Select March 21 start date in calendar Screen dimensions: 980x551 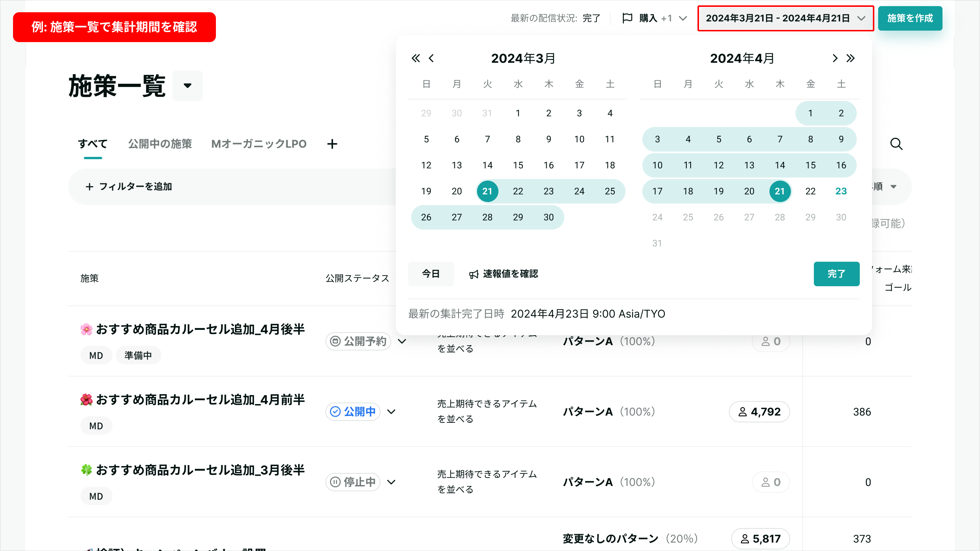(487, 191)
